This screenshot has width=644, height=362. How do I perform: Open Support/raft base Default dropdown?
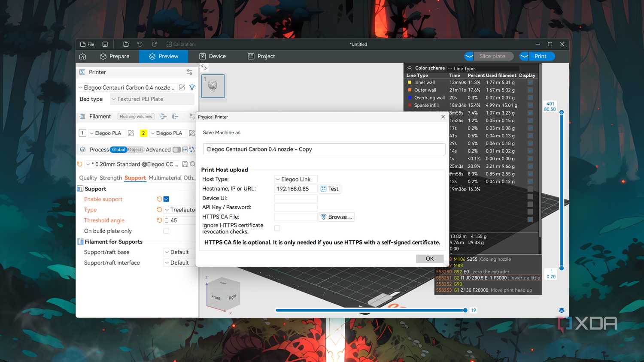tap(179, 252)
